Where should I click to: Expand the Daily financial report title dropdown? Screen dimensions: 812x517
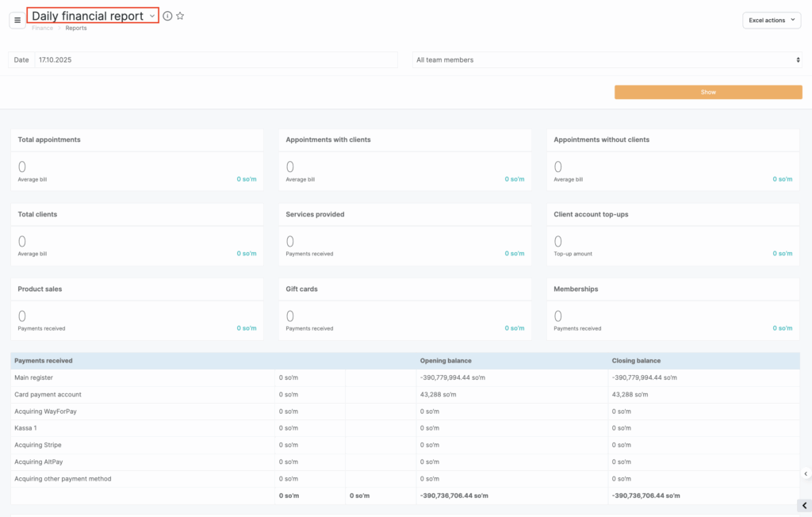point(151,16)
